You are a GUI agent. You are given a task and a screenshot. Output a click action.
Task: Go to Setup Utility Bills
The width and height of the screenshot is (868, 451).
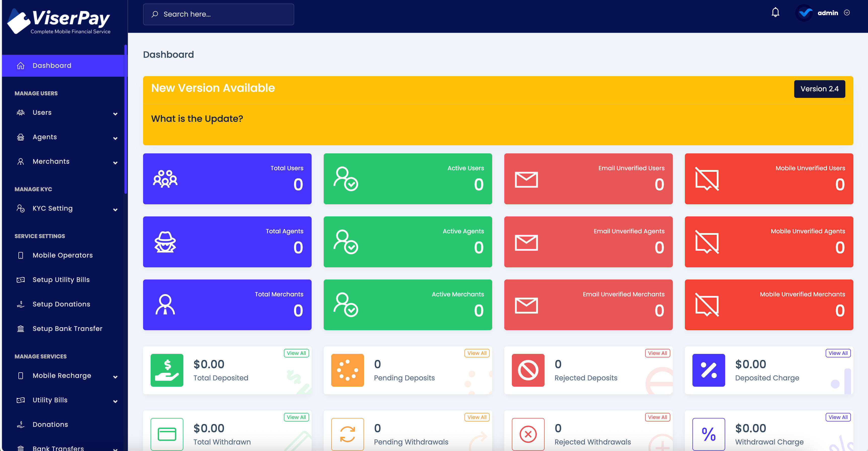click(61, 280)
